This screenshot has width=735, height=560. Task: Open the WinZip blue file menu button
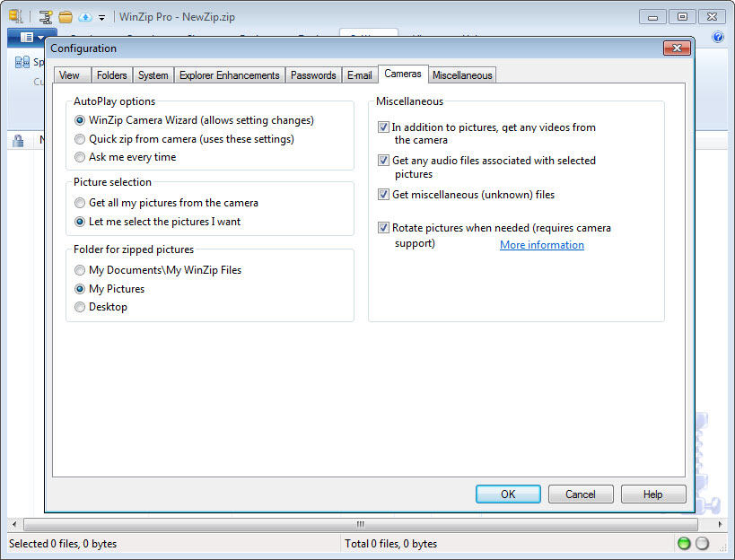pos(31,38)
